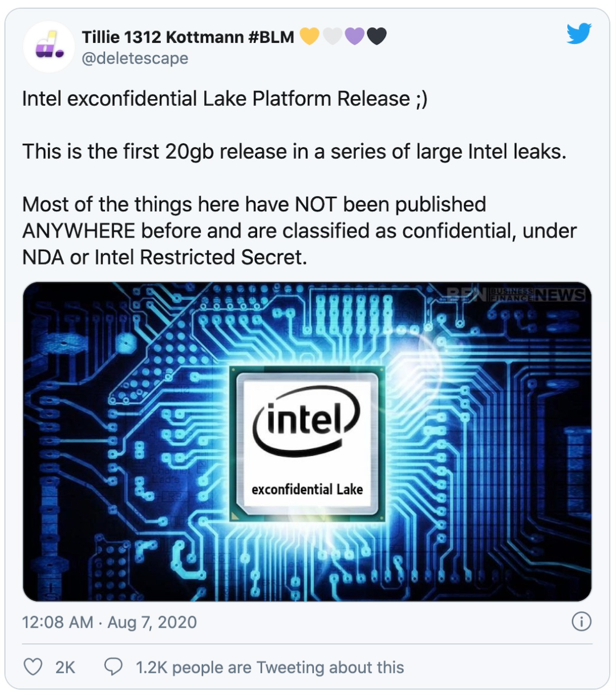Open the Intel circuit board image
The width and height of the screenshot is (616, 695).
click(307, 442)
